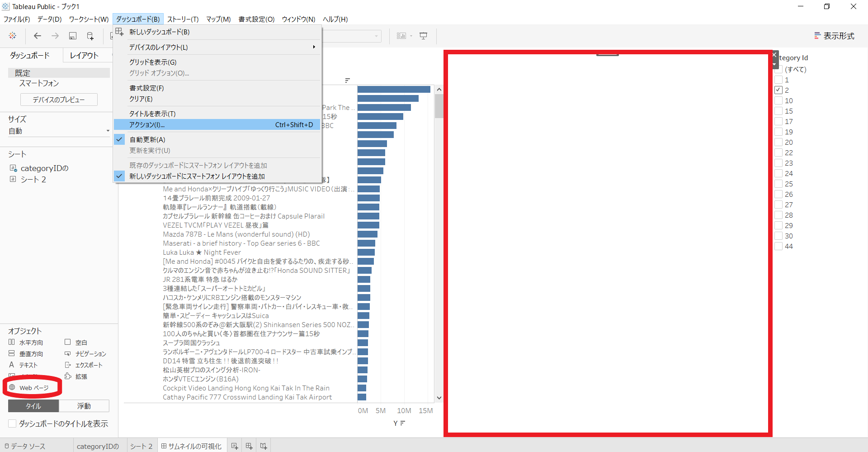868x452 pixels.
Task: Toggle the (すべて) category filter checkbox
Action: pos(778,69)
